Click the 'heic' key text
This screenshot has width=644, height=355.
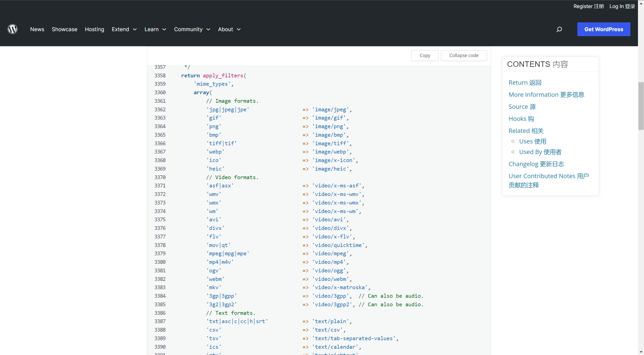click(x=215, y=169)
